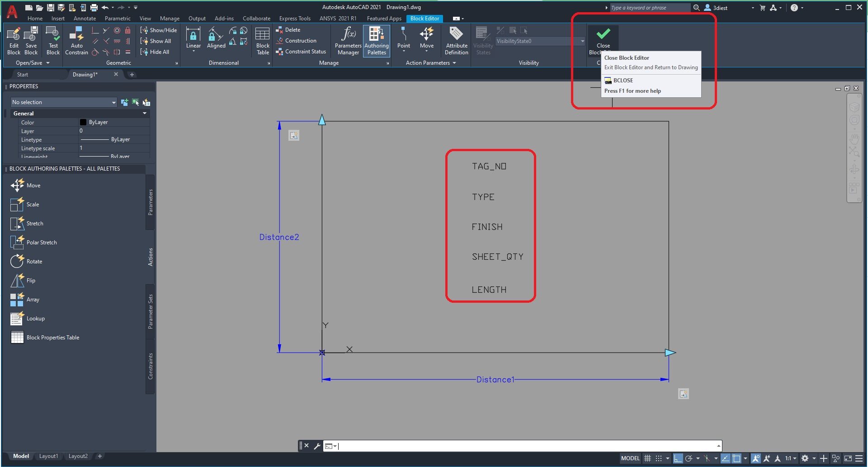Select the Aligned dimensional constraint
Image resolution: width=868 pixels, height=467 pixels.
tap(216, 38)
